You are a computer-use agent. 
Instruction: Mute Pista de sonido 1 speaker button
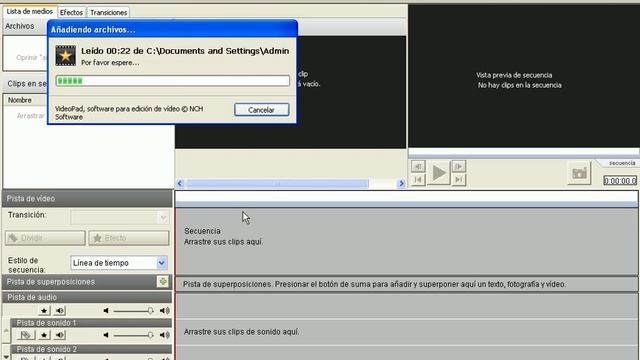pos(60,335)
